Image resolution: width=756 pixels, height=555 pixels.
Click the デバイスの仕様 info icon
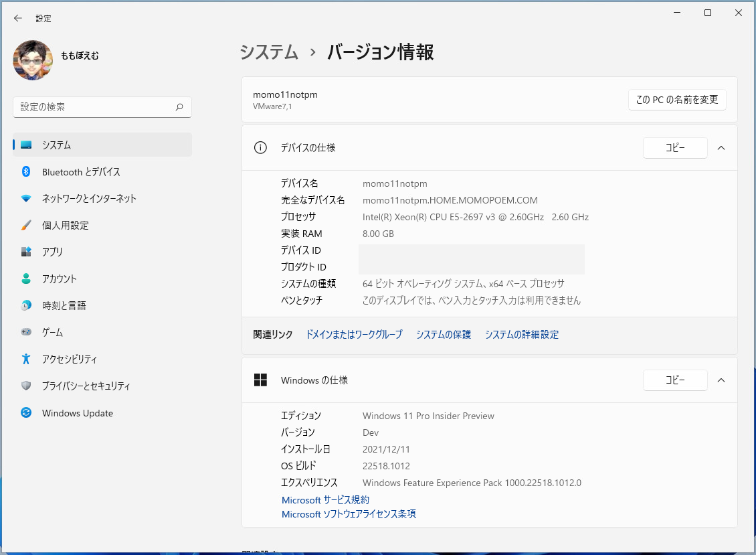(260, 148)
